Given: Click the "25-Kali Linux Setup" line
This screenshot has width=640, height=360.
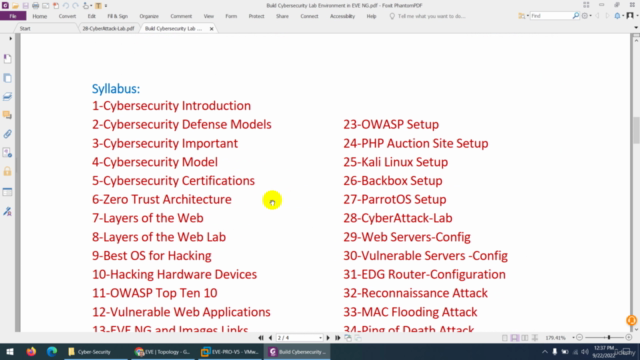Looking at the screenshot, I should 396,162.
